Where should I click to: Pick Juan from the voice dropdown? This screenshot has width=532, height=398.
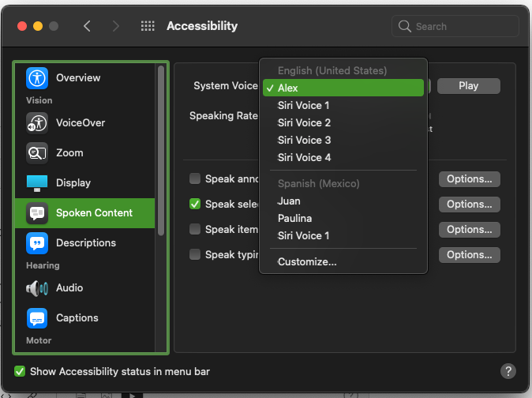pyautogui.click(x=289, y=201)
